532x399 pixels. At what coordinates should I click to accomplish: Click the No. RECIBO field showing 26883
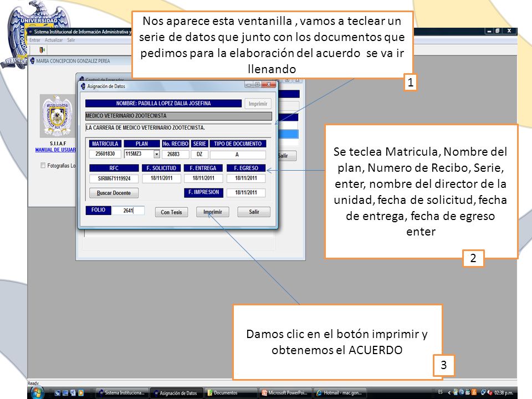[175, 155]
